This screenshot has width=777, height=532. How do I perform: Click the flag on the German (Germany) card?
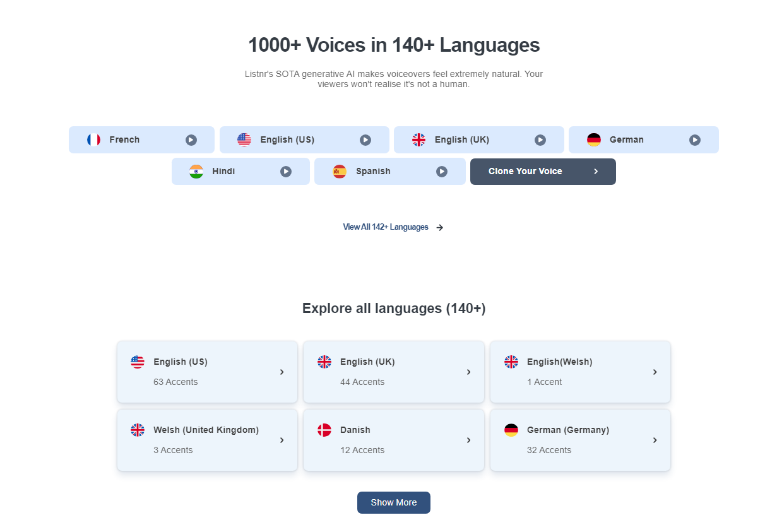coord(511,430)
